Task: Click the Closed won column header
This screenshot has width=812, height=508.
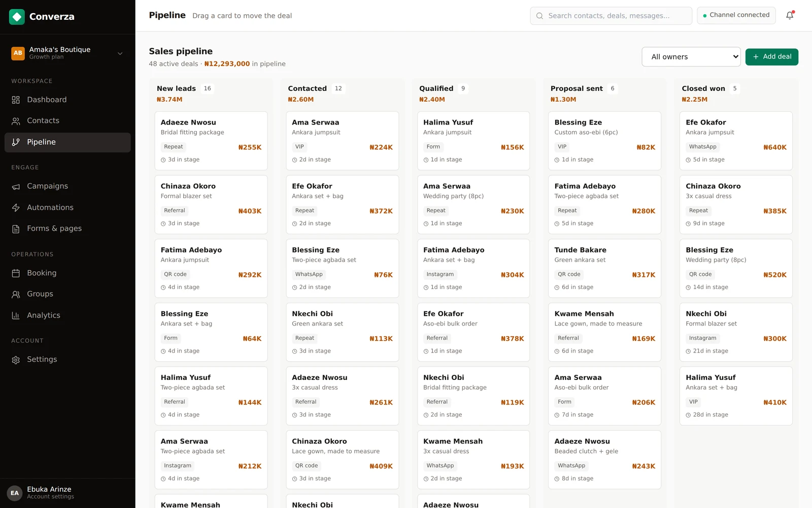Action: tap(703, 88)
